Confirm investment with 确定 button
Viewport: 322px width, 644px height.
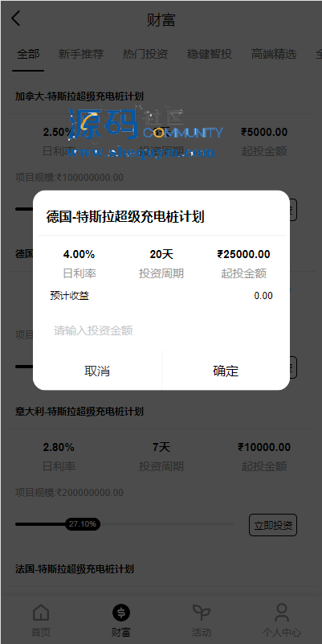(x=226, y=371)
